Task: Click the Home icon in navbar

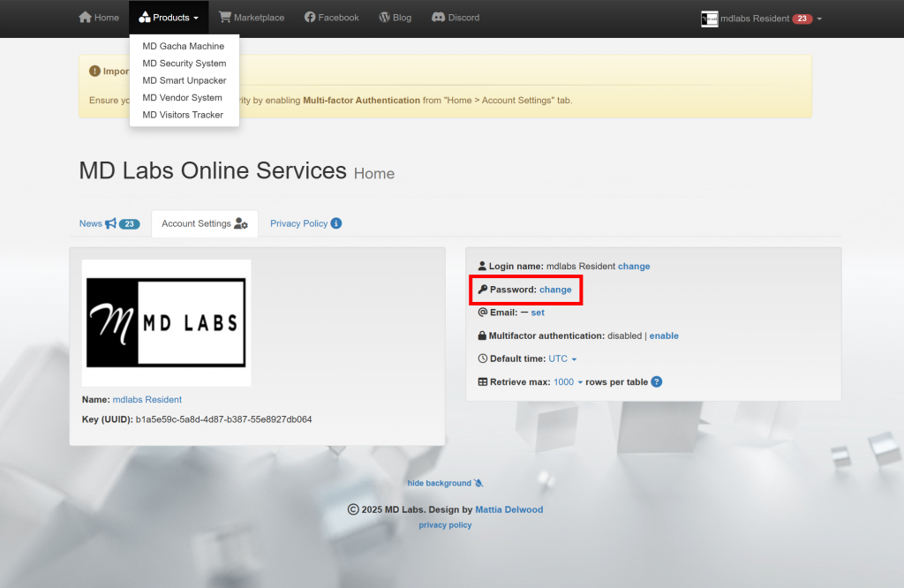Action: pos(85,18)
